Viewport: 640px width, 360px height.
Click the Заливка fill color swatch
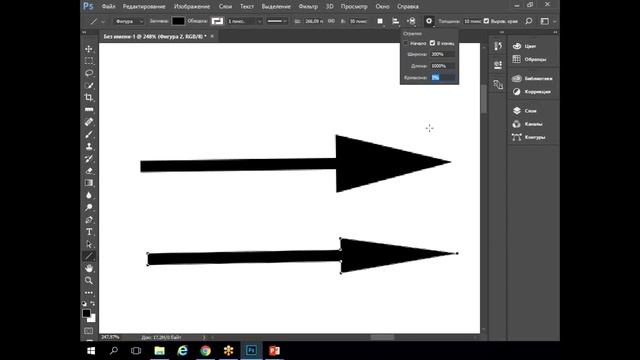point(178,21)
